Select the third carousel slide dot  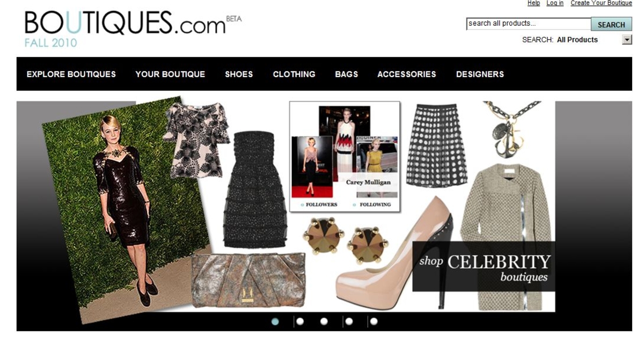324,321
